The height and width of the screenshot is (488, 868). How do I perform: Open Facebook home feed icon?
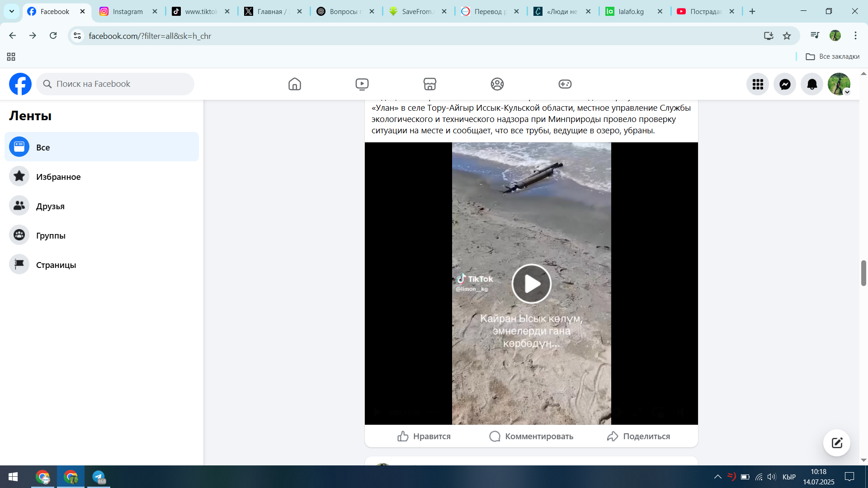[294, 84]
